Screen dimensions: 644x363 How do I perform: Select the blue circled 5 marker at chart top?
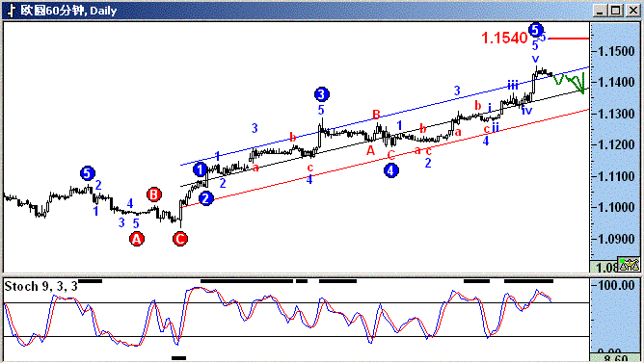536,30
